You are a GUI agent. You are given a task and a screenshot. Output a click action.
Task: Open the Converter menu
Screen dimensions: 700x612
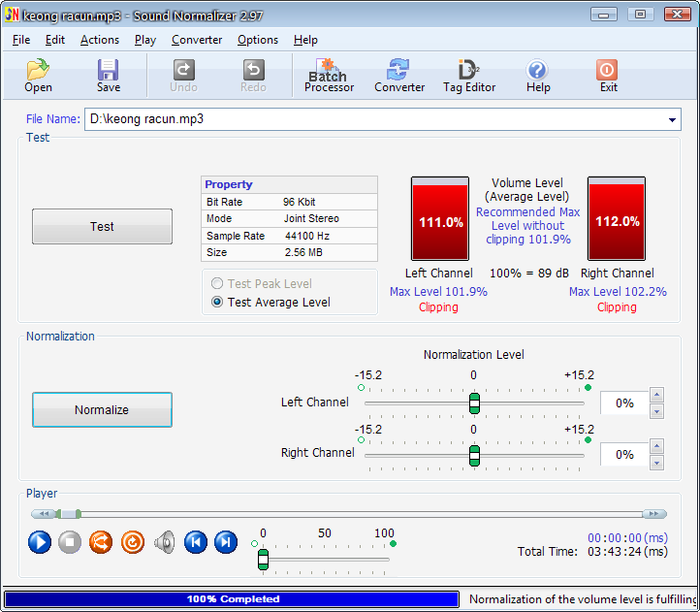coord(197,40)
